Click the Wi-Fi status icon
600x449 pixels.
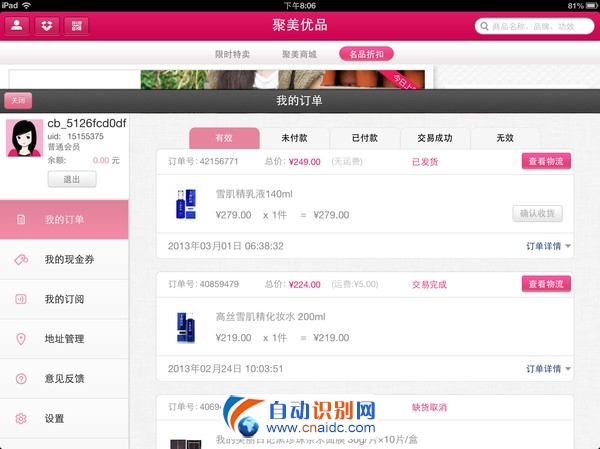click(x=26, y=5)
